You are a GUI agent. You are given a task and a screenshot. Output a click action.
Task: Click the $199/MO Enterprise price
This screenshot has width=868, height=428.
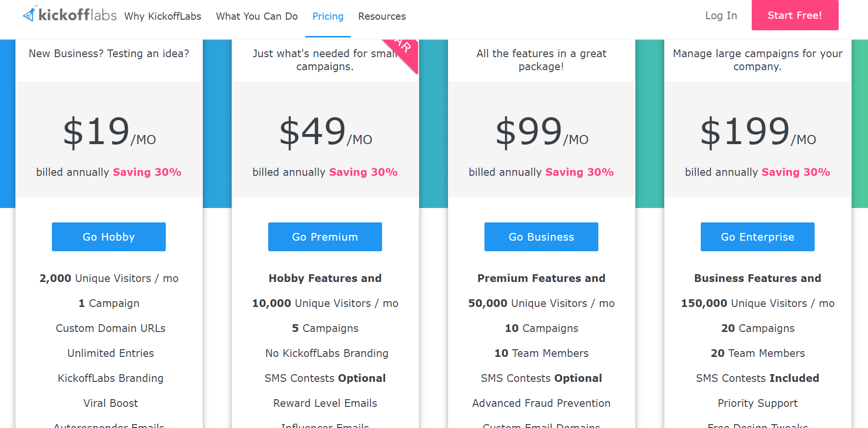click(x=757, y=132)
